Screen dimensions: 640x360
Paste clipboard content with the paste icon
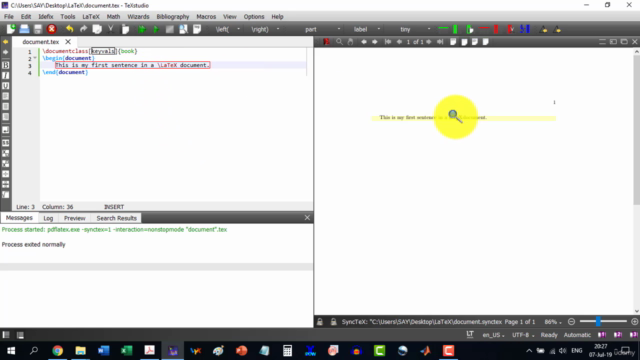click(x=125, y=29)
